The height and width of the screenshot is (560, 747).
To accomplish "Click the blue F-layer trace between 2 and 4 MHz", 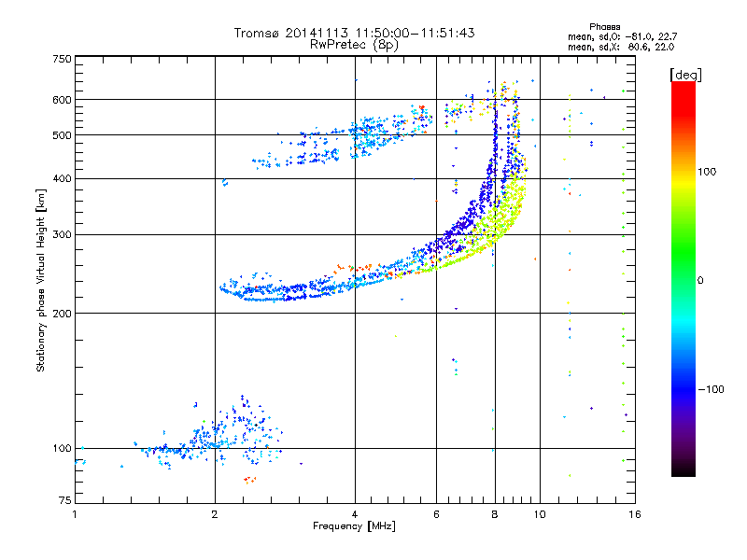I will pos(286,290).
